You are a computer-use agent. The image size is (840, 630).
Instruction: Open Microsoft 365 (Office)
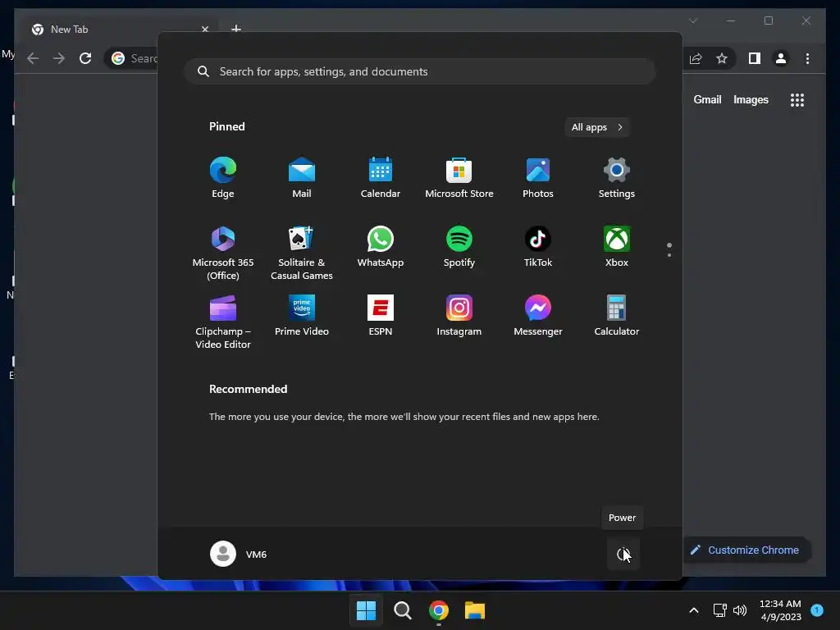click(x=223, y=253)
